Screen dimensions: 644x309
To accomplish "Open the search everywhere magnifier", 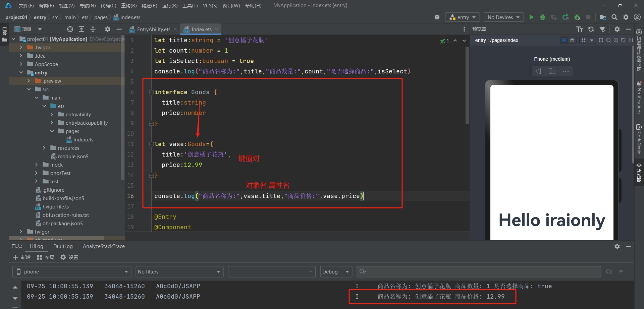I will (x=614, y=17).
